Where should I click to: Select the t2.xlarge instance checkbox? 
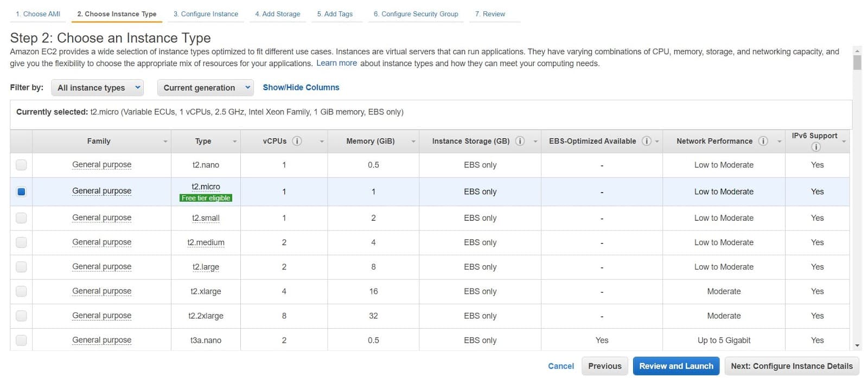21,291
